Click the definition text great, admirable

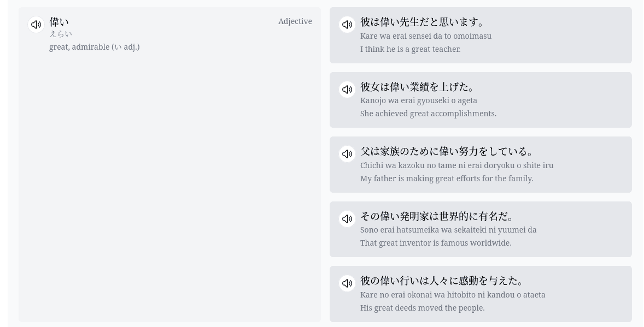click(94, 47)
